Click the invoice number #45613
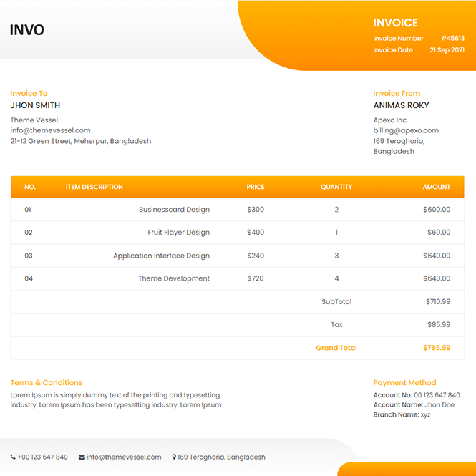Screen dimensions: 476x476 tap(452, 39)
